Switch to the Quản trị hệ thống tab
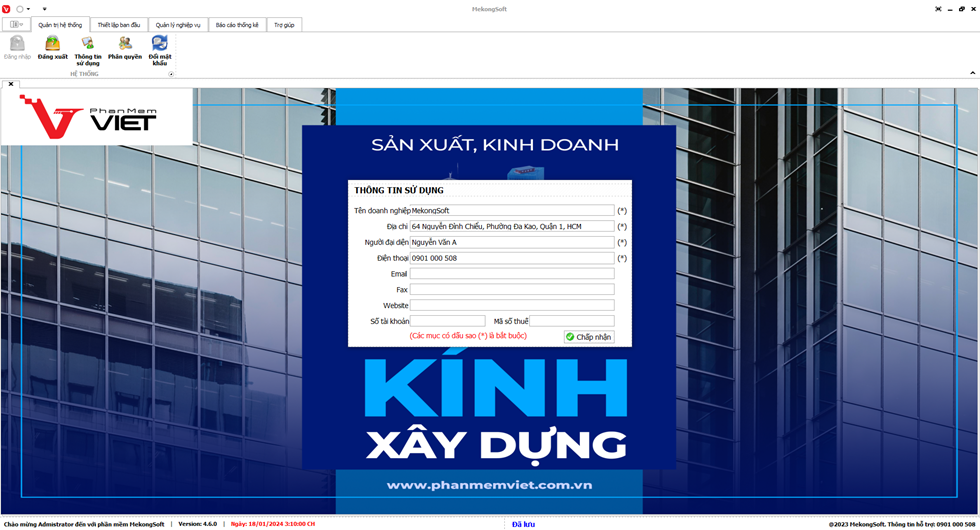This screenshot has width=980, height=530. [x=60, y=25]
